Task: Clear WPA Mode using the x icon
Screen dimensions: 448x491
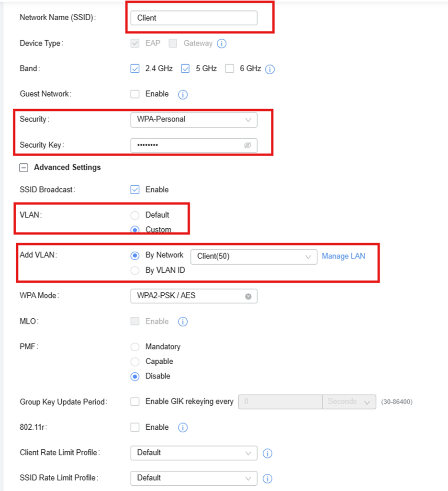Action: (248, 297)
